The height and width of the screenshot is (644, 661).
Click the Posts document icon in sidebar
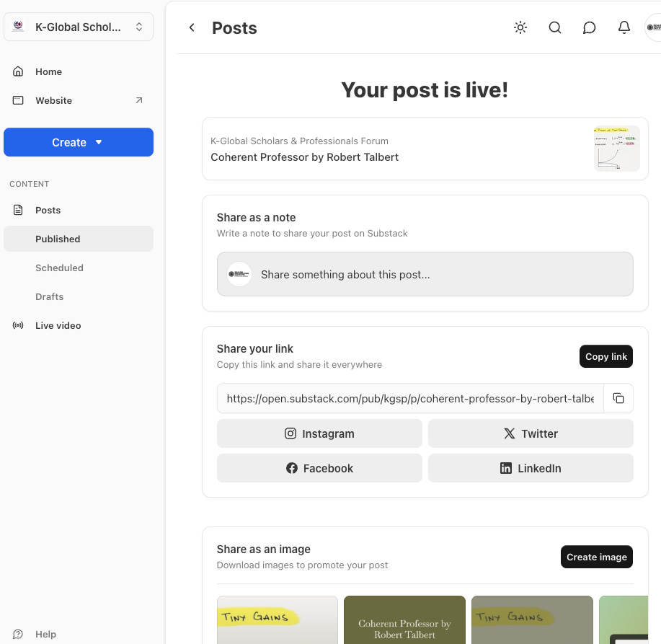(18, 210)
